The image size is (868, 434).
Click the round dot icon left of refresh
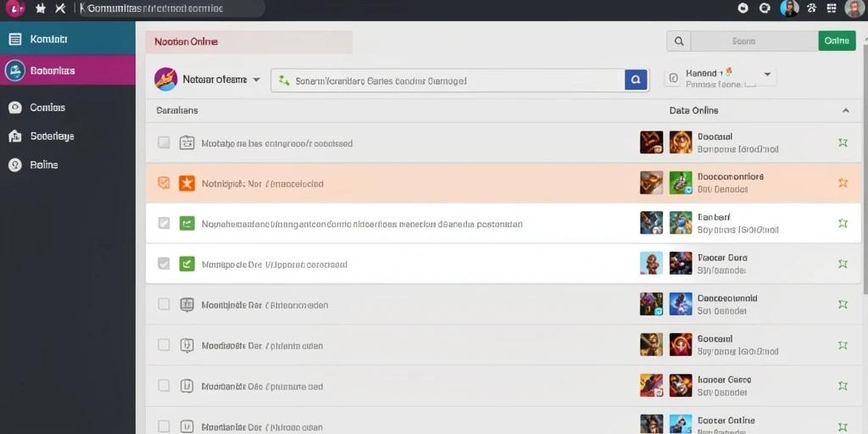pos(743,8)
